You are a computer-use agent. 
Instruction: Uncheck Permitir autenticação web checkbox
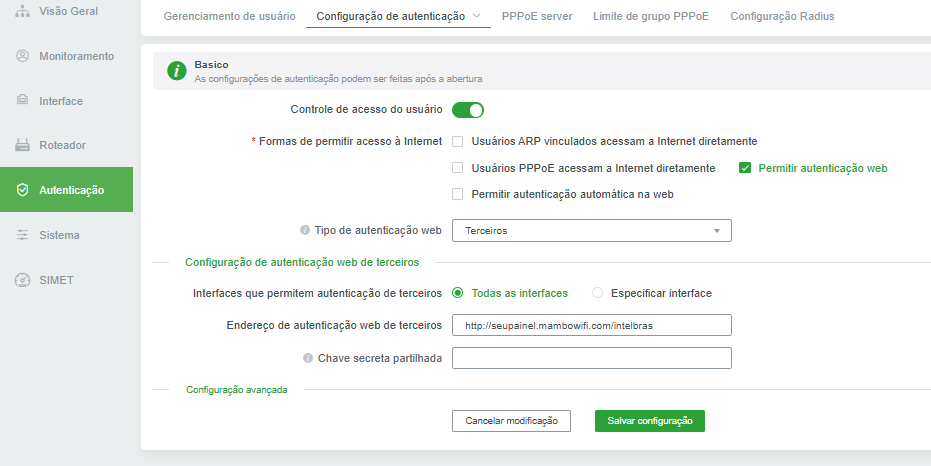point(745,168)
